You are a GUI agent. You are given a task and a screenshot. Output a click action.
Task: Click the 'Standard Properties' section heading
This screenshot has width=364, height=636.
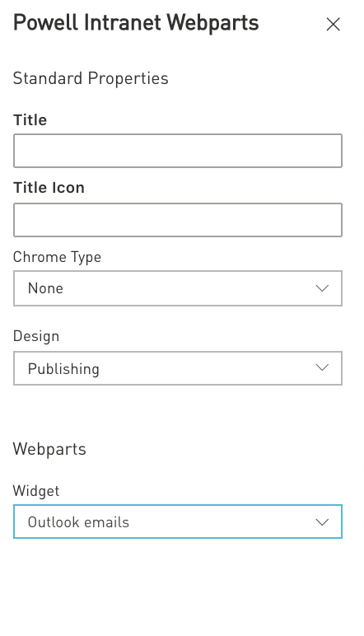click(91, 79)
